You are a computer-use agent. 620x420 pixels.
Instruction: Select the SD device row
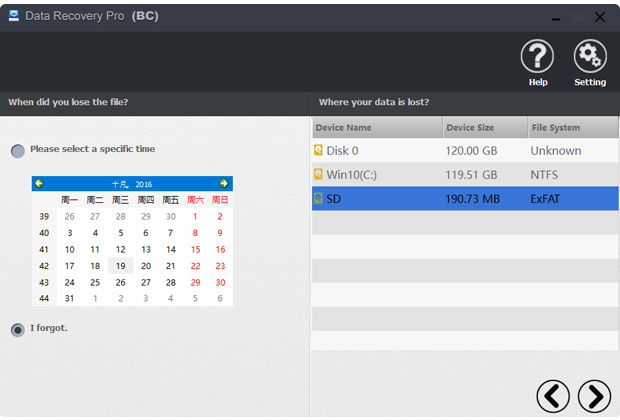coord(465,199)
